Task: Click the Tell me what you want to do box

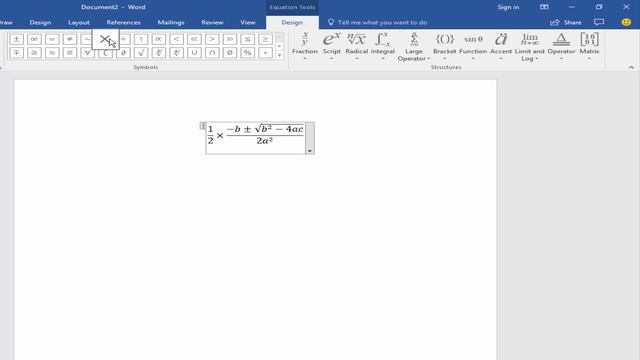Action: click(x=378, y=22)
